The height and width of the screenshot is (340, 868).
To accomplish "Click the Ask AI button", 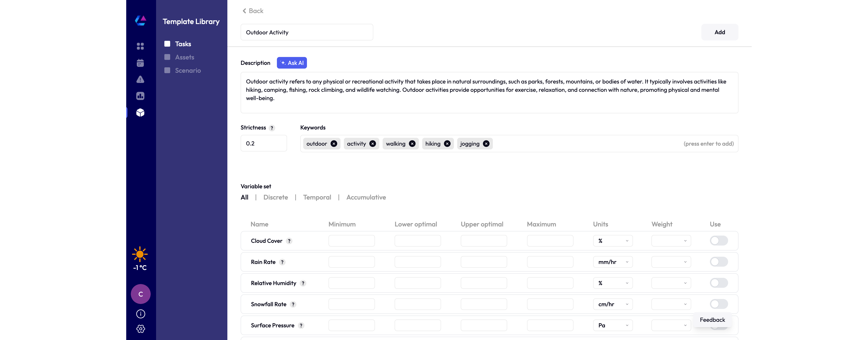I will tap(291, 63).
